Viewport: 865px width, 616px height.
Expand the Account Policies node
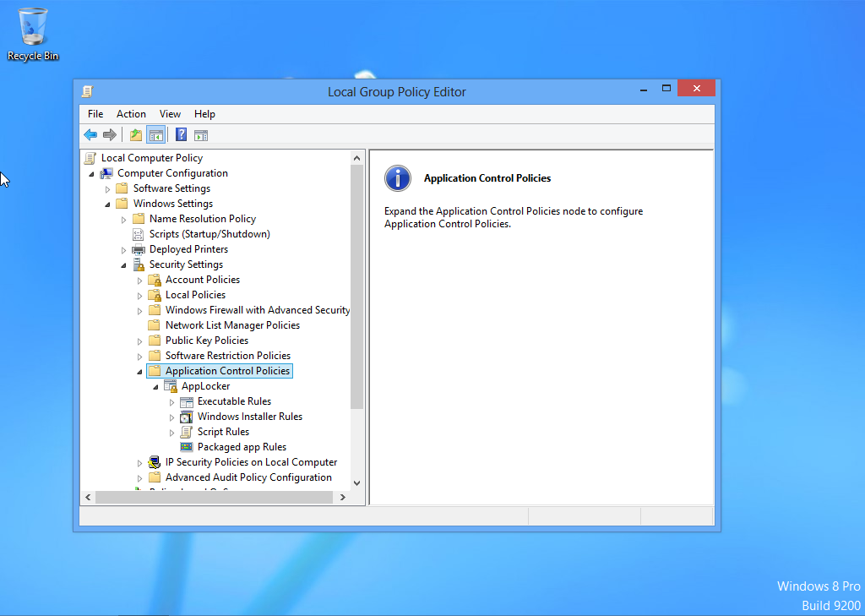(x=139, y=280)
